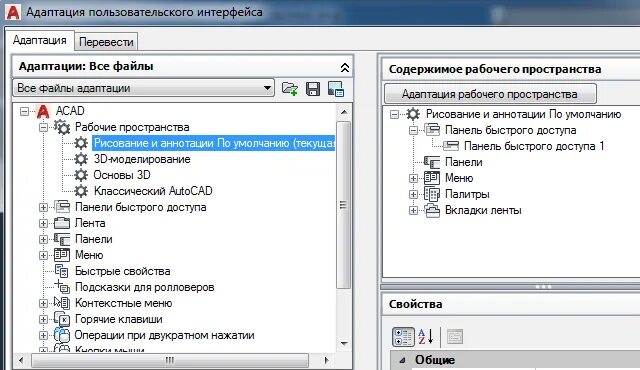Click gear icon beside Рабочие пространства
640x370 pixels.
pos(62,127)
